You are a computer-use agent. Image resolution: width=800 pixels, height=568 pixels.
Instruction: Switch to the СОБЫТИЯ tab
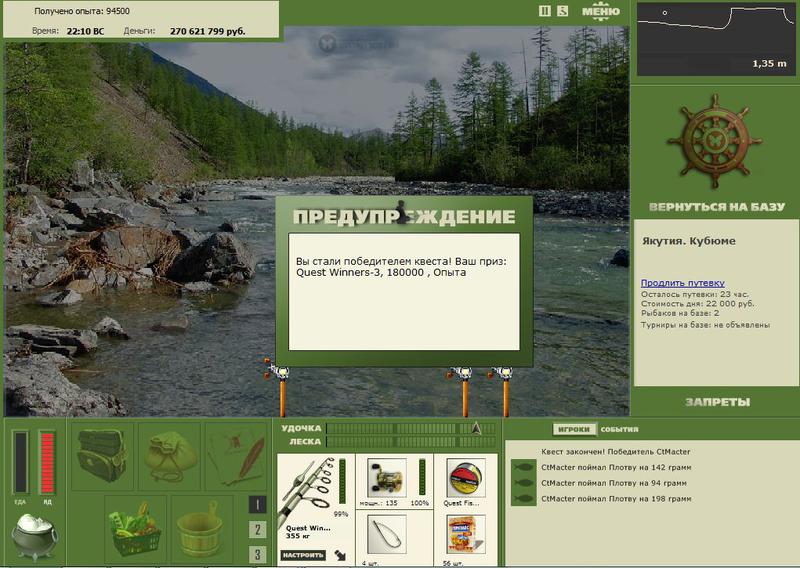619,429
